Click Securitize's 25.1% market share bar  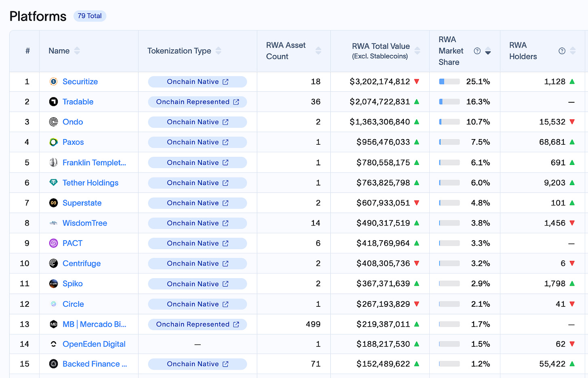[x=449, y=82]
